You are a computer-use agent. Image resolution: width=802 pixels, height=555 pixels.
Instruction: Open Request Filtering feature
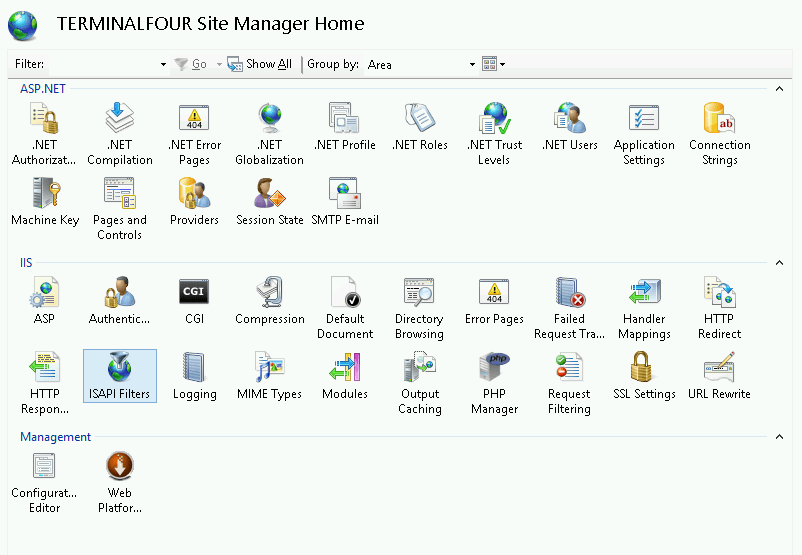tap(569, 383)
